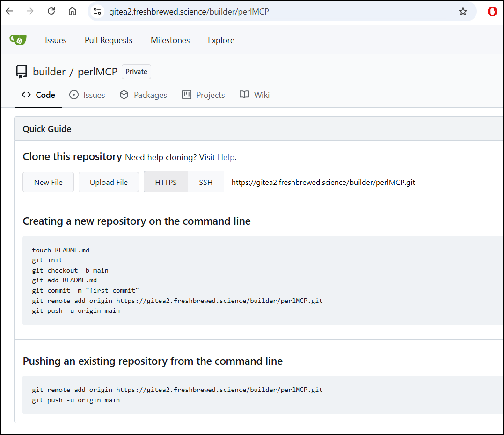
Task: Reload the page with the refresh icon
Action: coord(51,11)
